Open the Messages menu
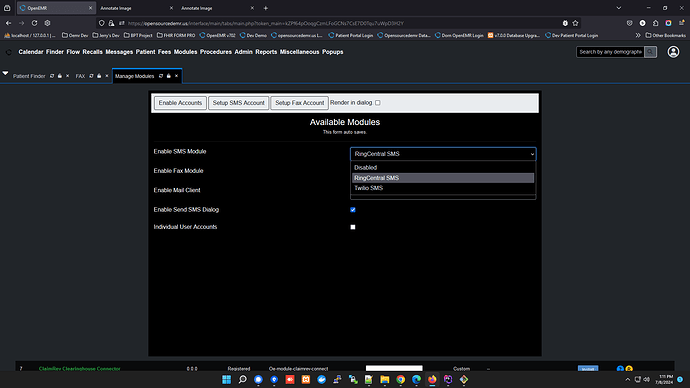690x388 pixels. 119,52
